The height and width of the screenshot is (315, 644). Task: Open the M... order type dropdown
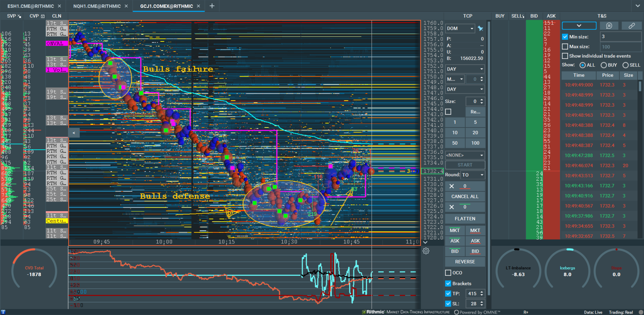pos(455,79)
